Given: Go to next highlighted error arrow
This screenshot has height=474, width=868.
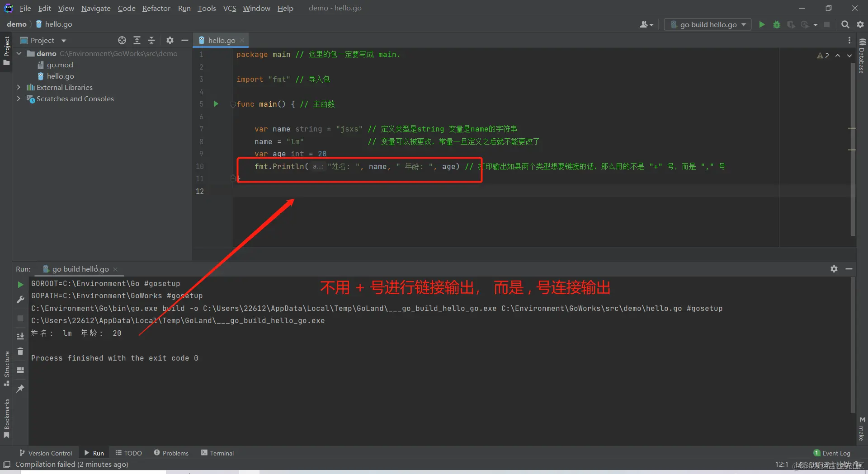Looking at the screenshot, I should [849, 56].
